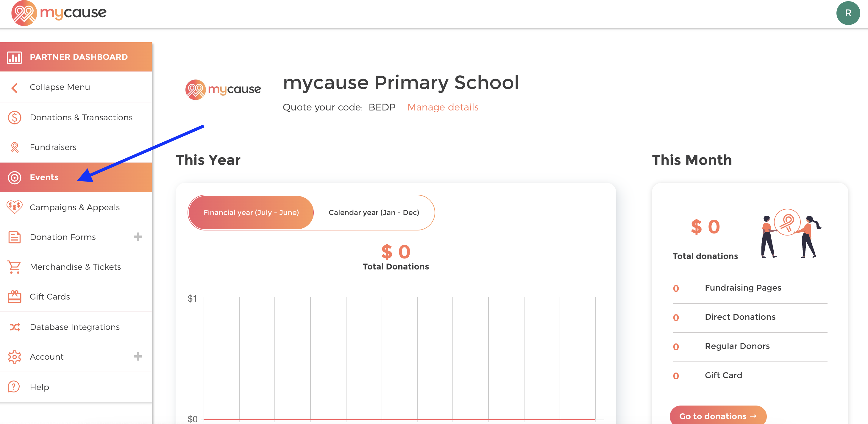This screenshot has width=868, height=424.
Task: Click the Donations & Transactions dollar icon
Action: (15, 118)
